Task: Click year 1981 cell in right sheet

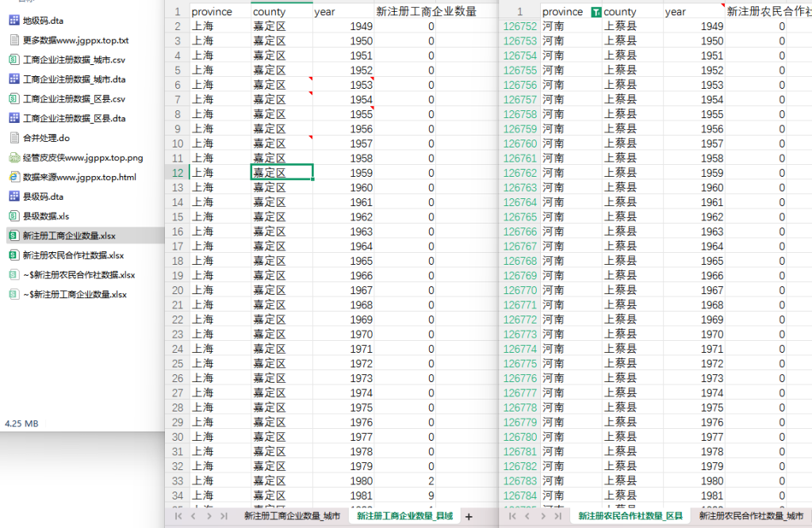Action: click(694, 496)
